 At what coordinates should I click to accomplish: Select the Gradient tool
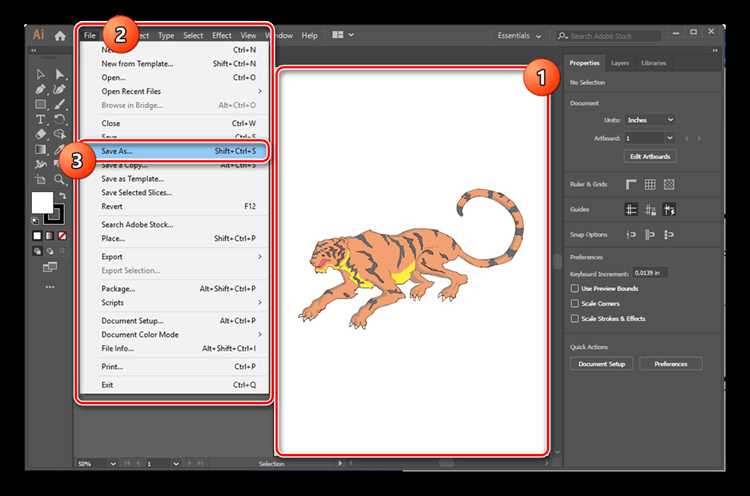41,149
